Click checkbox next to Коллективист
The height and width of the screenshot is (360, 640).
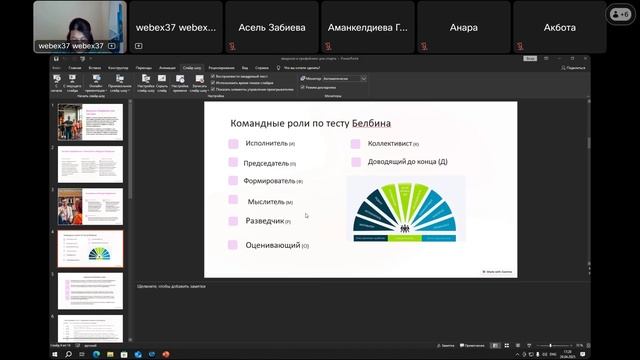pos(356,144)
